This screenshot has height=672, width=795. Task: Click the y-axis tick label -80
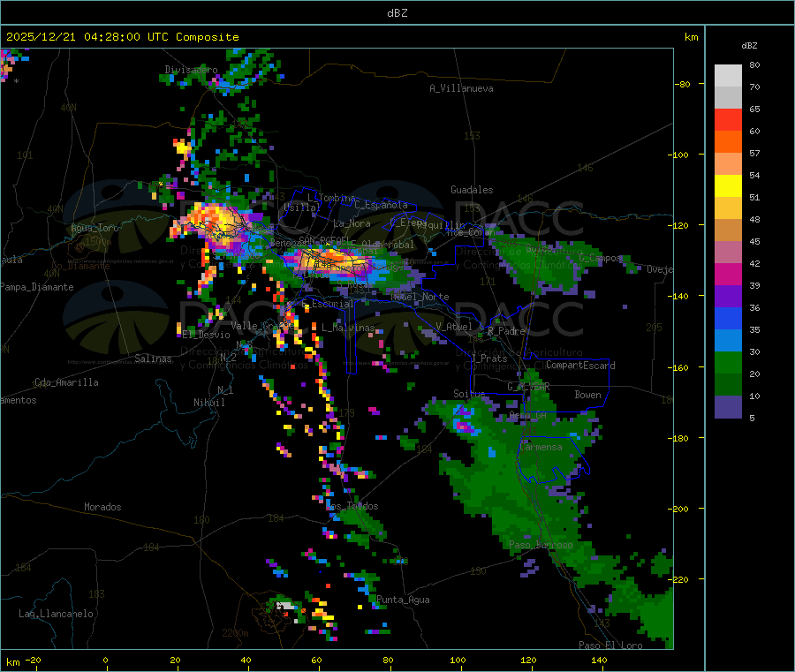click(683, 84)
